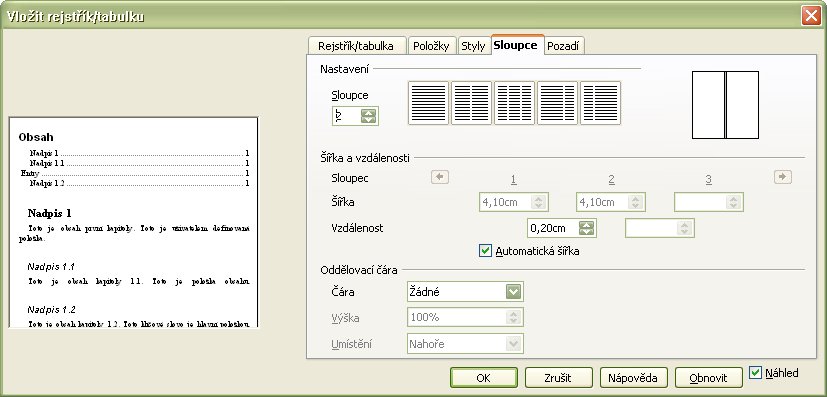The width and height of the screenshot is (827, 397).
Task: Click the column 3 Šířka spinner
Action: point(733,202)
